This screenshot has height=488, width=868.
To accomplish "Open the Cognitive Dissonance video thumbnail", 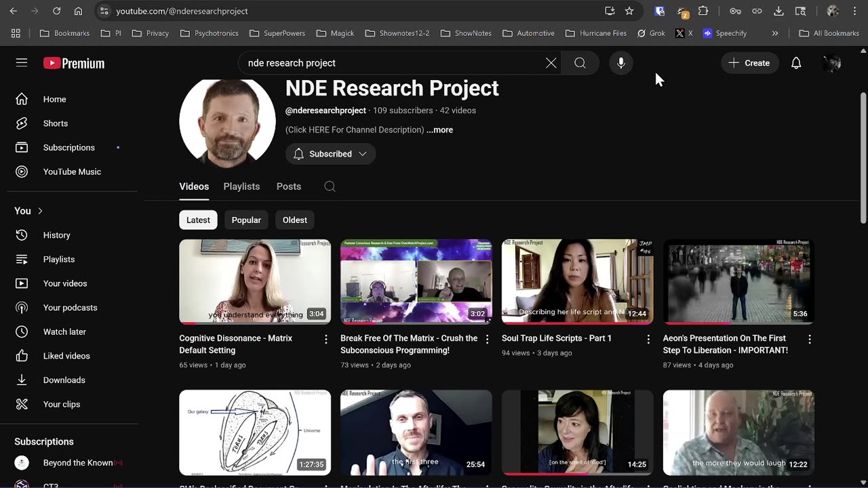I will pos(255,281).
